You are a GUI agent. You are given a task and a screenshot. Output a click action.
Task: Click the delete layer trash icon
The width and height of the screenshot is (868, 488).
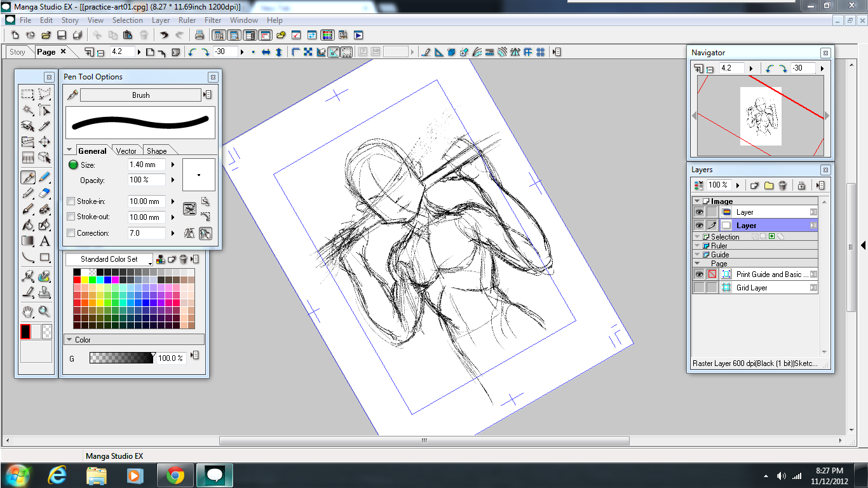(782, 186)
